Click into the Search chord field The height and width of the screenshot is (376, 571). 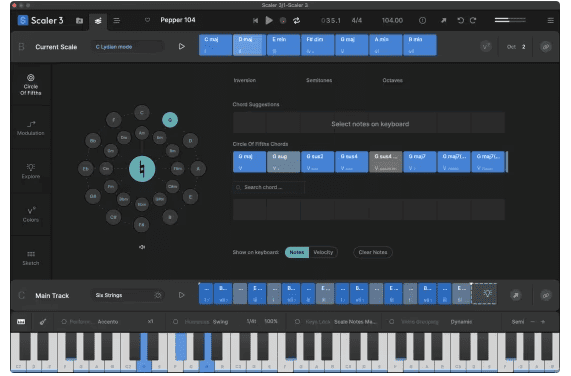tap(269, 187)
